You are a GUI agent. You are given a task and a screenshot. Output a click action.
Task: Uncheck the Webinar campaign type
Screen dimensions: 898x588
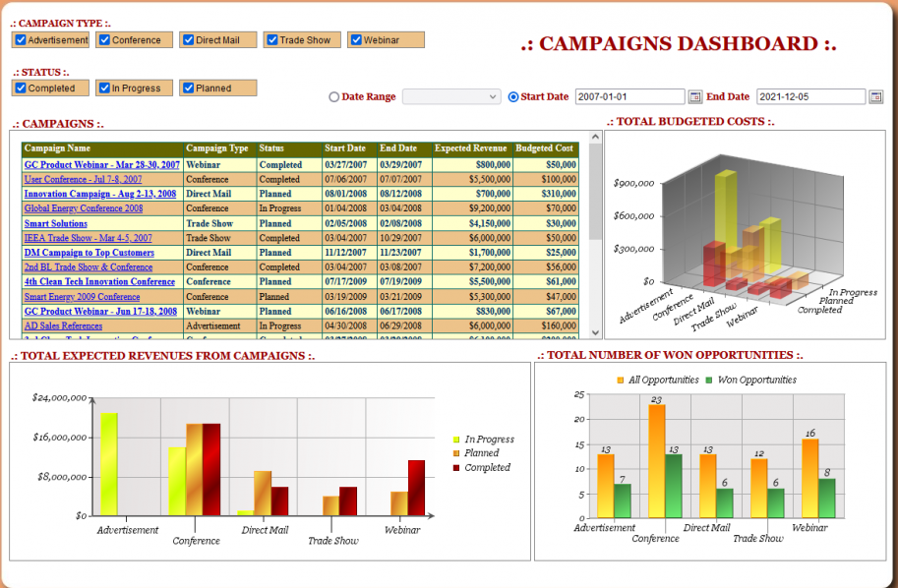pyautogui.click(x=355, y=40)
